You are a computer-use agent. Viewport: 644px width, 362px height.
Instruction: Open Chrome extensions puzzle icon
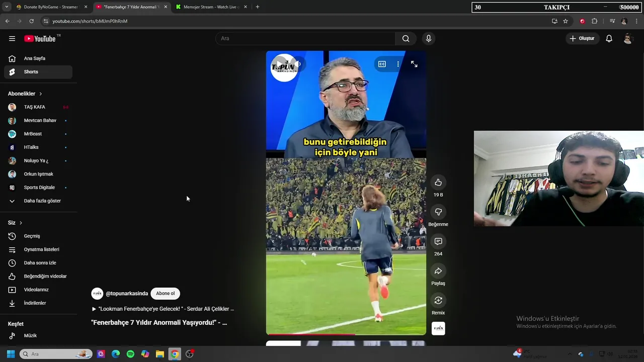pyautogui.click(x=595, y=21)
